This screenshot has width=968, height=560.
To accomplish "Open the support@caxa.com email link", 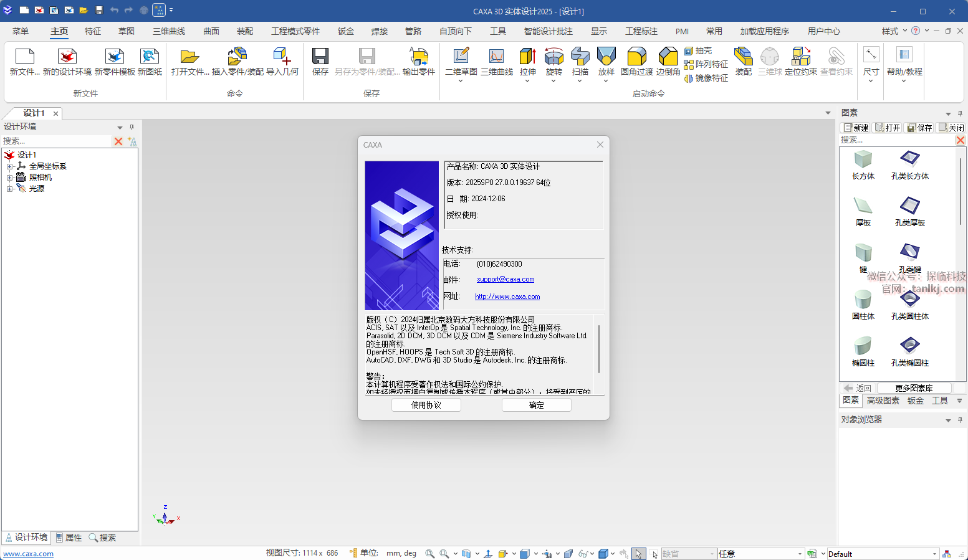I will (505, 280).
